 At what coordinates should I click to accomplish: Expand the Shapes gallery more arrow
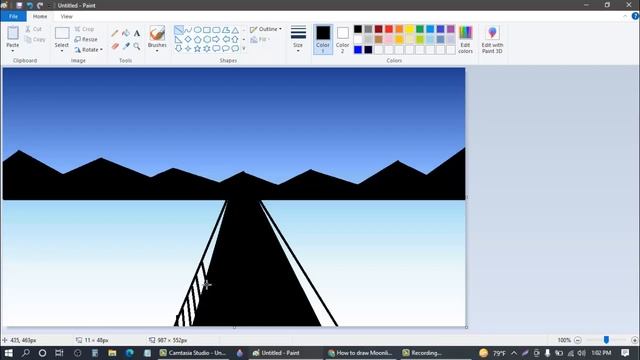click(x=244, y=49)
